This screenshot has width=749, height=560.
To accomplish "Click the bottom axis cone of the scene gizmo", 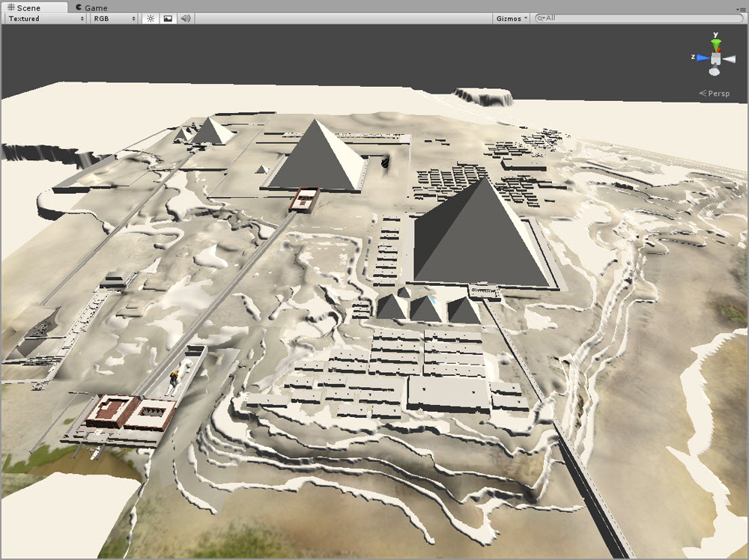I will tap(714, 72).
